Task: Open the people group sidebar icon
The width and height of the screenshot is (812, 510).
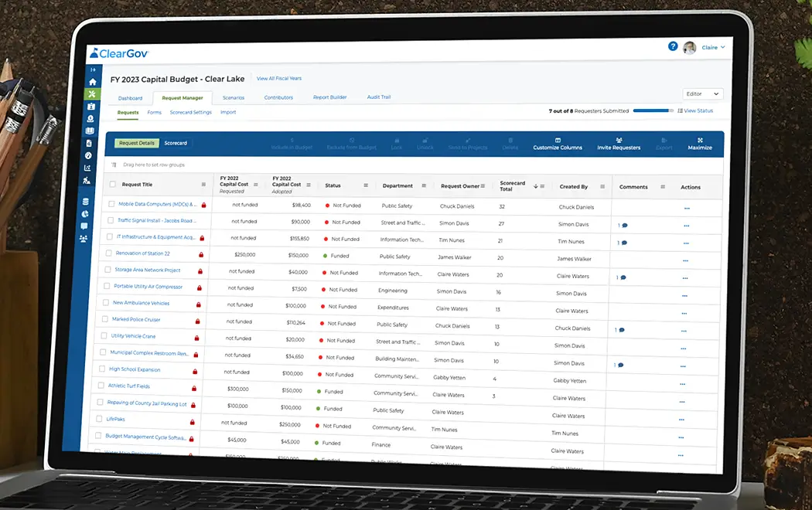Action: pyautogui.click(x=84, y=239)
